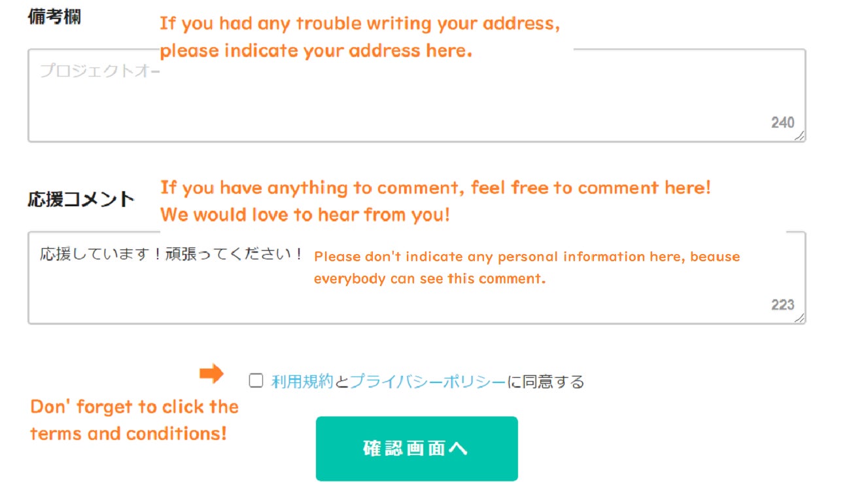
Task: Click the "Please don't indicate any personal information" note
Action: point(527,267)
